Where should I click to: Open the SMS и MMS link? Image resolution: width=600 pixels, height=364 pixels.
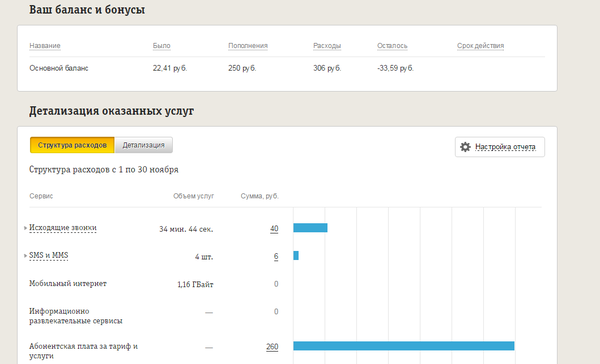pyautogui.click(x=49, y=255)
